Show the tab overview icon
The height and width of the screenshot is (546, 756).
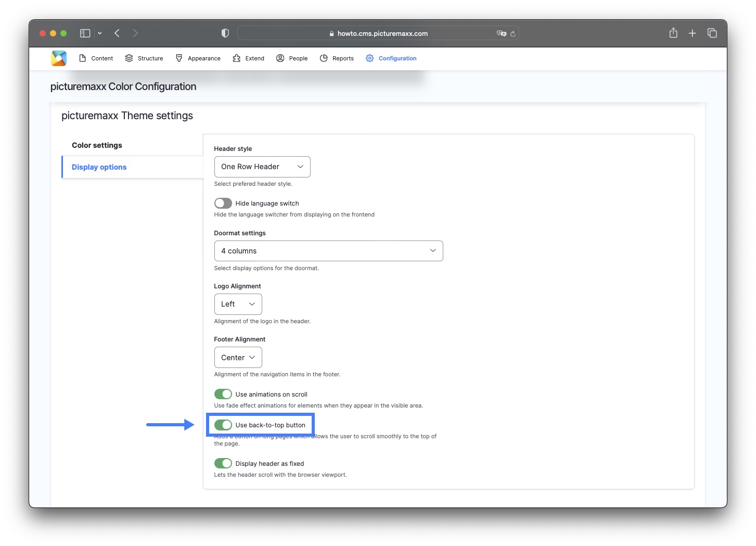pyautogui.click(x=712, y=33)
